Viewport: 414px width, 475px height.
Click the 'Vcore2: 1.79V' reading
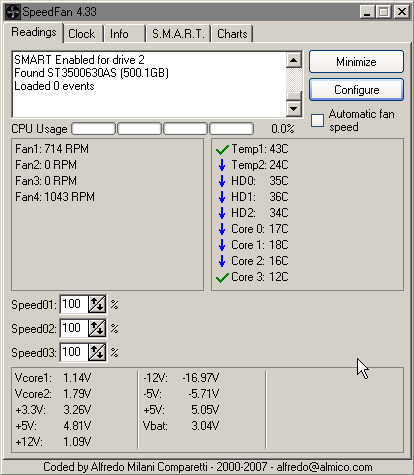53,394
